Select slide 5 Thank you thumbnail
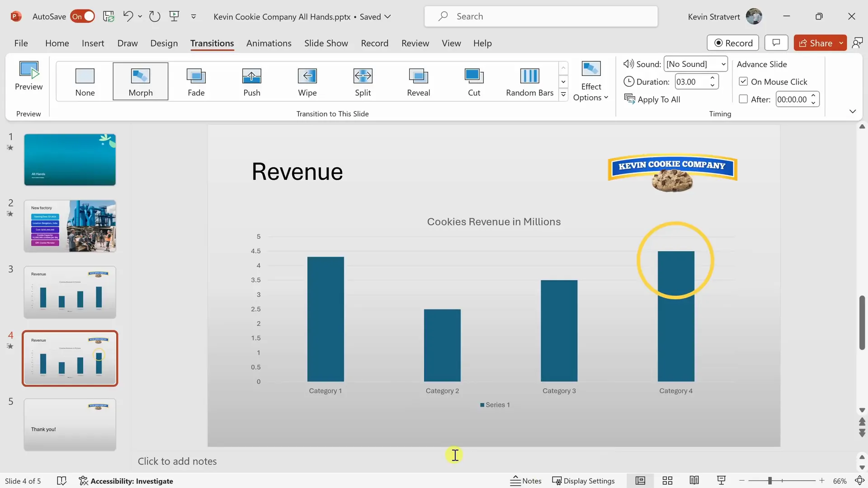Screen dimensions: 868x488 (70, 425)
